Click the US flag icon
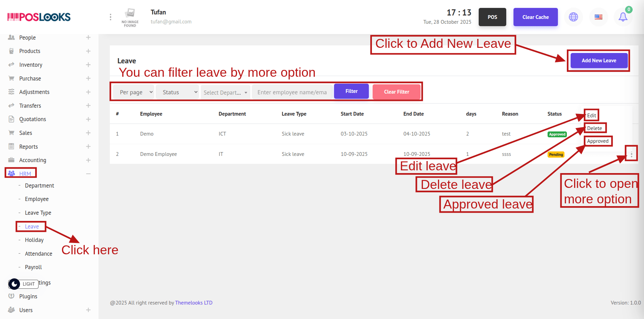The height and width of the screenshot is (319, 644). click(599, 17)
